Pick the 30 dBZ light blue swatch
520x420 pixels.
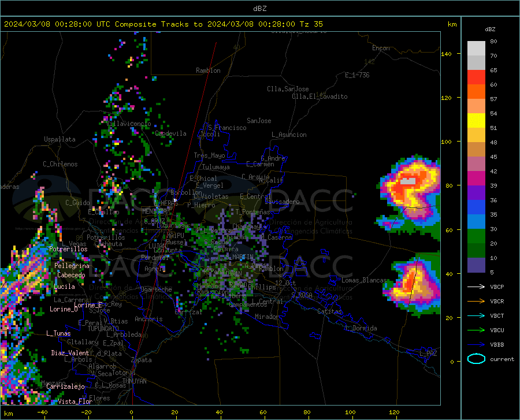click(x=476, y=222)
